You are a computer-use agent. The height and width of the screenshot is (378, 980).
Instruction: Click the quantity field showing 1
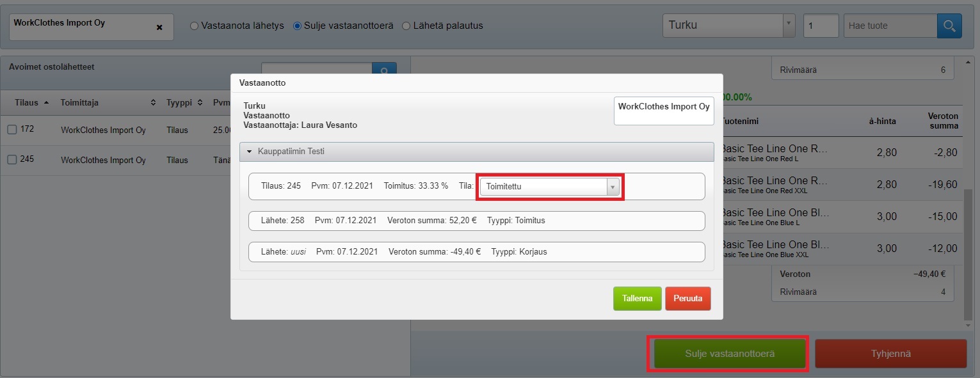tap(820, 26)
